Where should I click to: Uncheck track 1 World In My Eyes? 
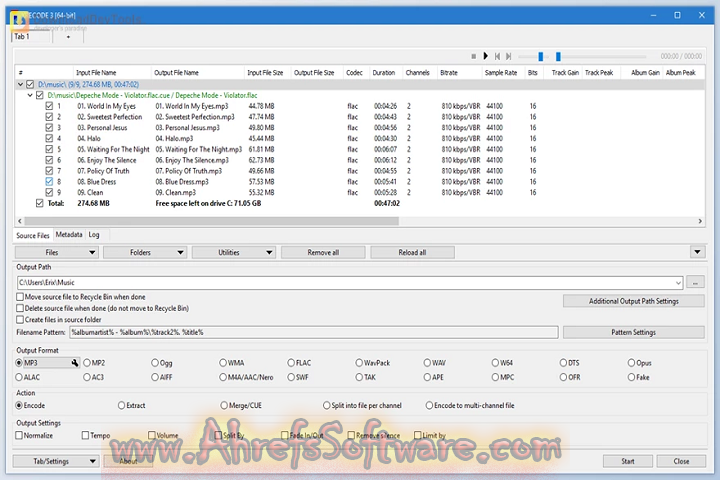point(49,106)
